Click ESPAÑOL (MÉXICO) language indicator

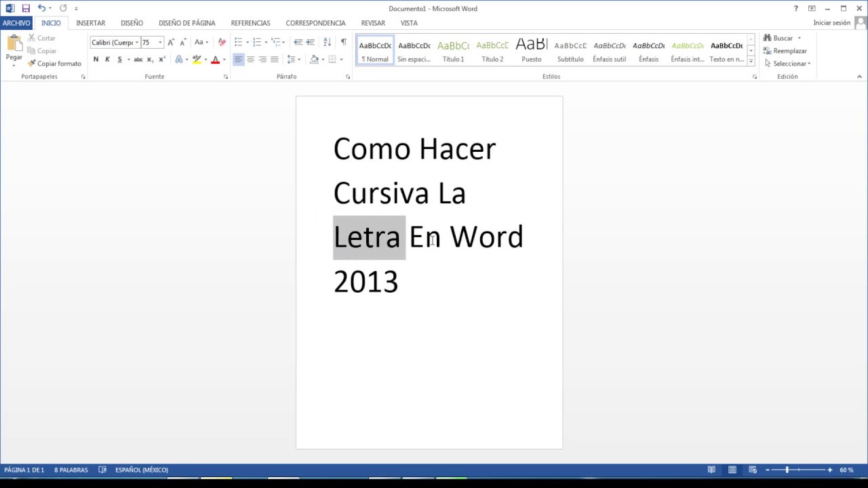coord(142,470)
